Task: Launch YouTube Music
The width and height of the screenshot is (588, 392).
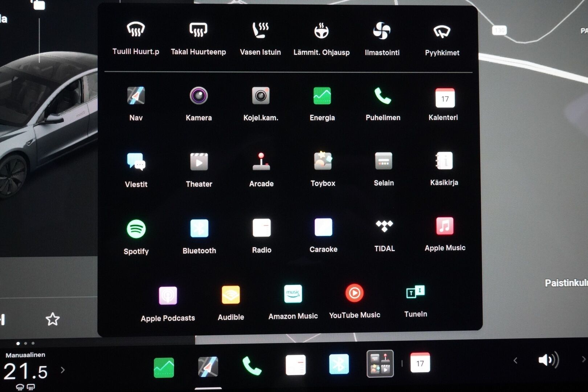Action: point(355,301)
